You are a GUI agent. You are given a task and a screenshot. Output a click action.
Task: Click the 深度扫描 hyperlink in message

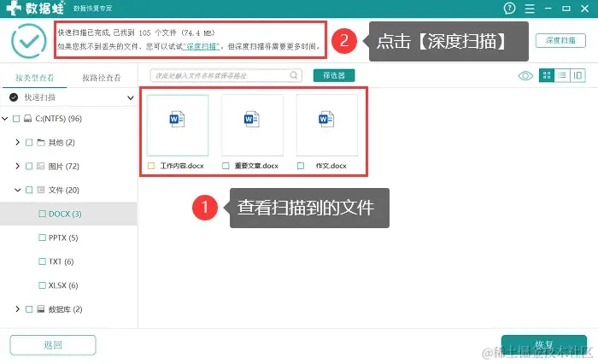pos(202,46)
